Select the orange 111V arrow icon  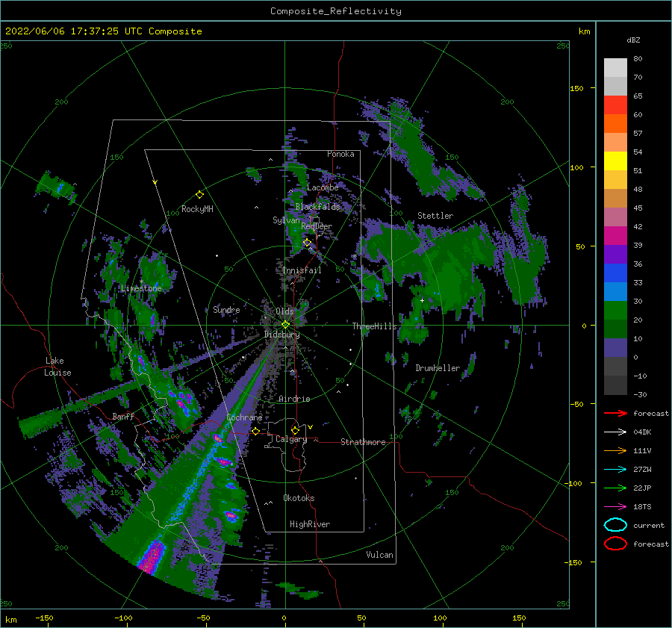(615, 450)
